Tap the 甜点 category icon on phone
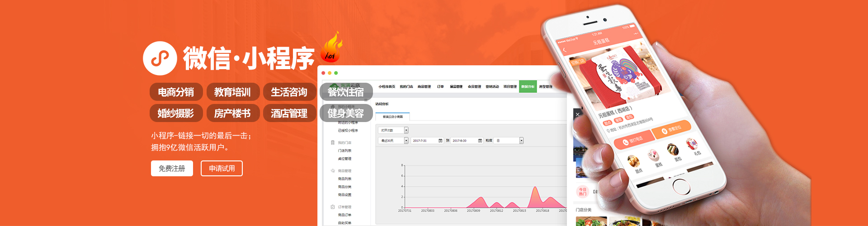The image size is (868, 226). click(634, 161)
